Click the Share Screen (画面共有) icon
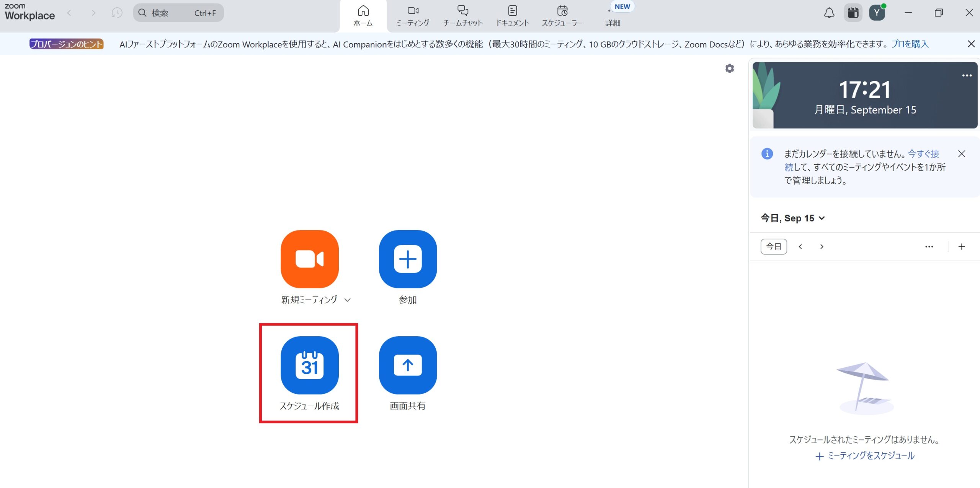 (x=408, y=365)
